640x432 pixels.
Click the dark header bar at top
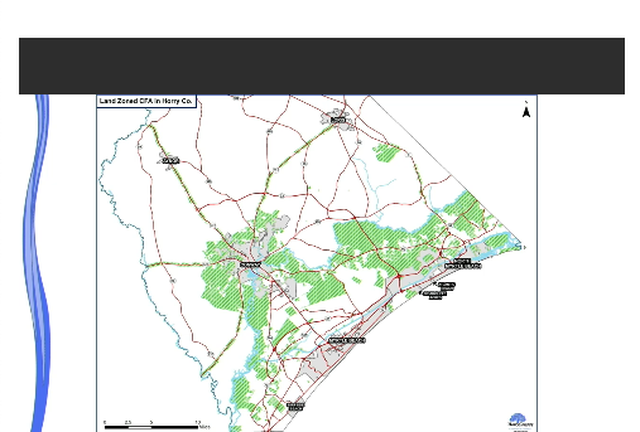(320, 66)
